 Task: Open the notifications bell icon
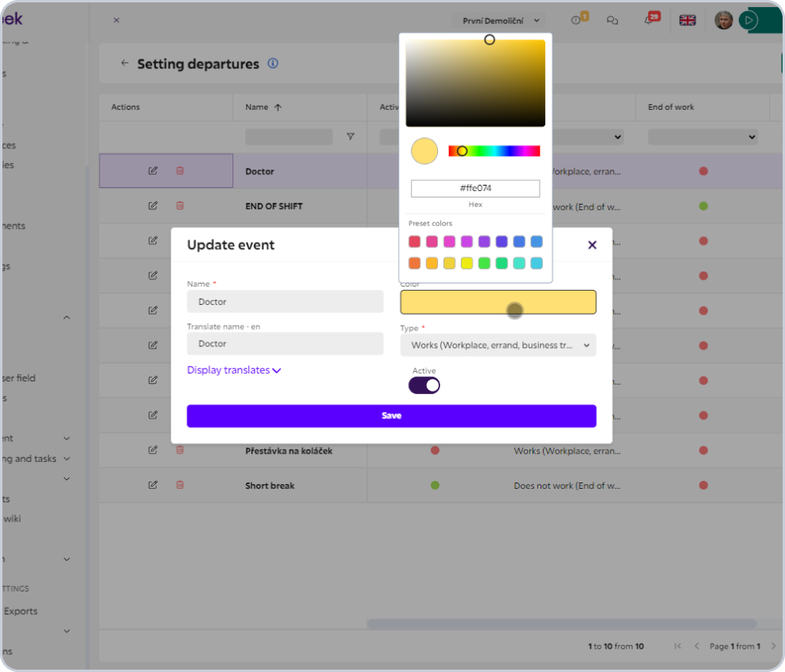click(x=649, y=20)
